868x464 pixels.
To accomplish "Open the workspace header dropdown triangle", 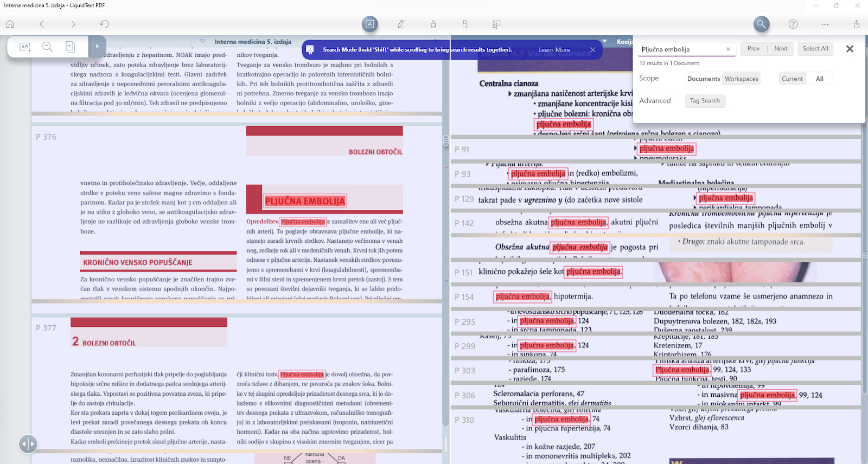I will coord(605,41).
